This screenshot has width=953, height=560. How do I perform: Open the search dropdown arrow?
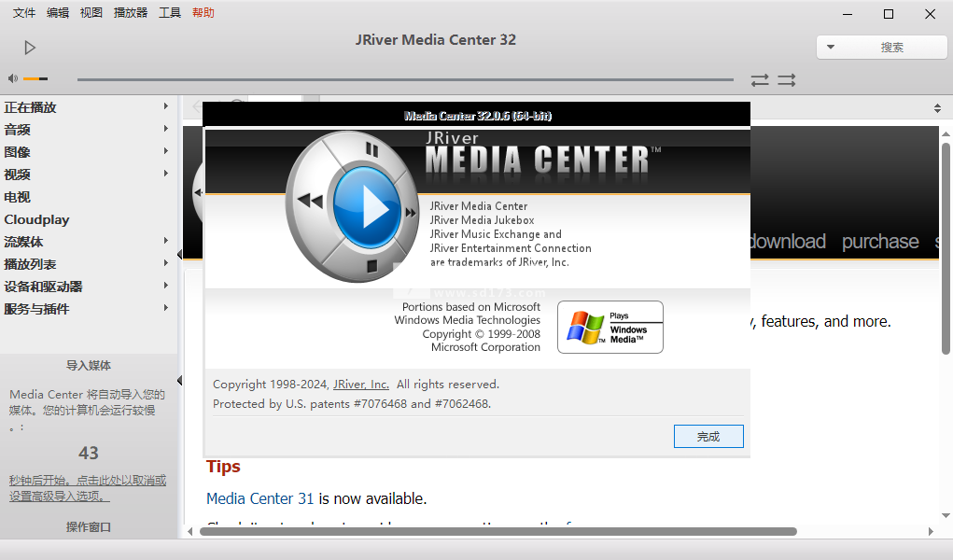(x=830, y=47)
